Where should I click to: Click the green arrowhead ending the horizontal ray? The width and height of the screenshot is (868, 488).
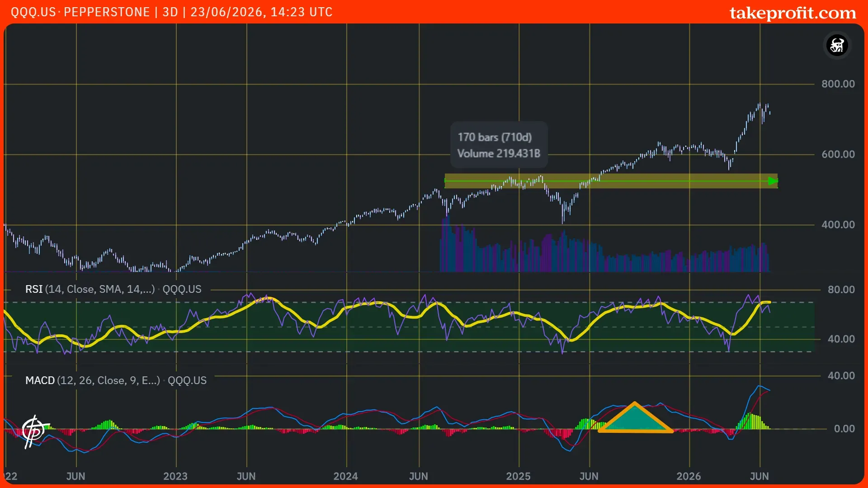coord(773,181)
